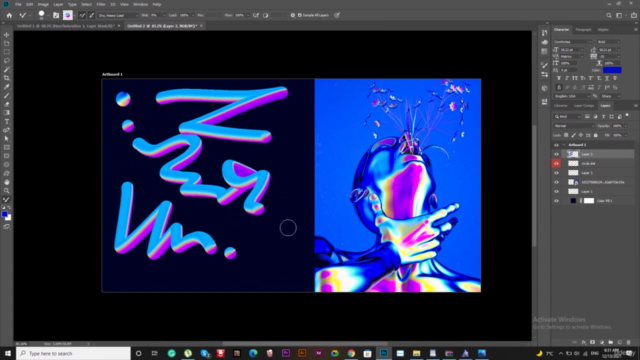Image resolution: width=640 pixels, height=360 pixels.
Task: Switch to the Untitled-1 document tab
Action: [65, 26]
